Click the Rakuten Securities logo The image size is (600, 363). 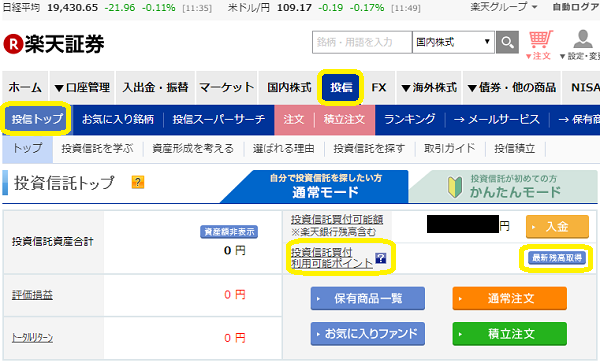point(54,44)
